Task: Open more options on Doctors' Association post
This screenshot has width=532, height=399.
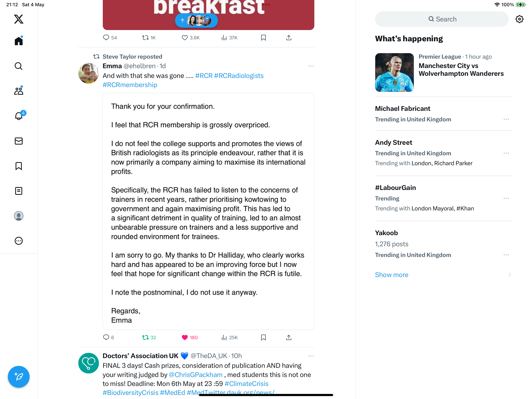Action: click(311, 356)
